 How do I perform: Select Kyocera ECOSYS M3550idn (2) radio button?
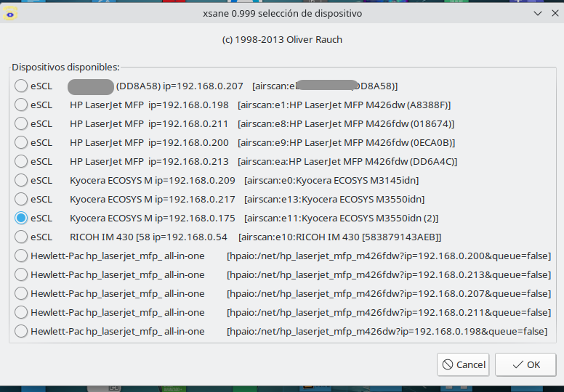tap(21, 218)
